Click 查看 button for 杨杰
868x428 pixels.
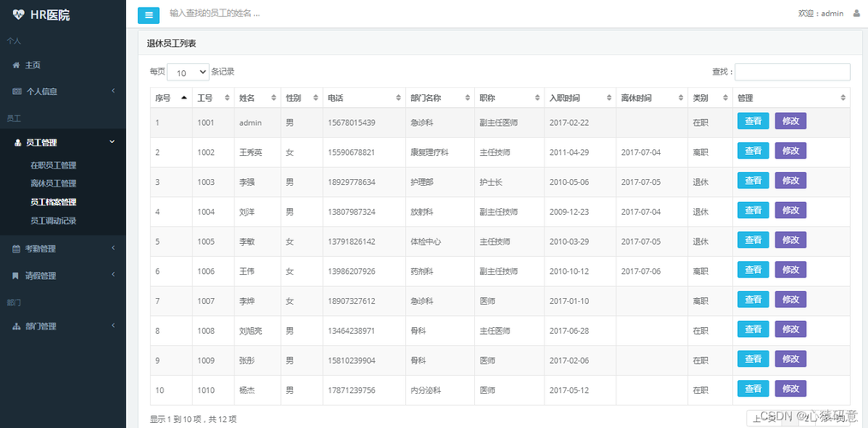point(752,389)
